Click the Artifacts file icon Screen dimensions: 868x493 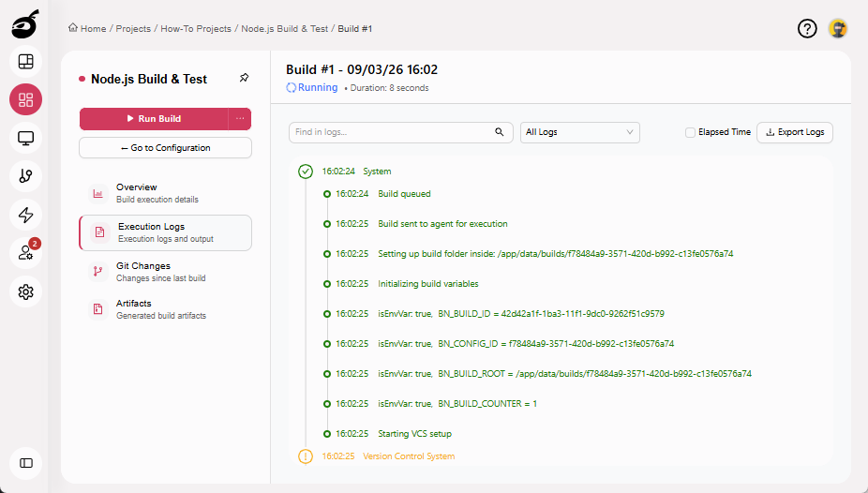pyautogui.click(x=98, y=308)
